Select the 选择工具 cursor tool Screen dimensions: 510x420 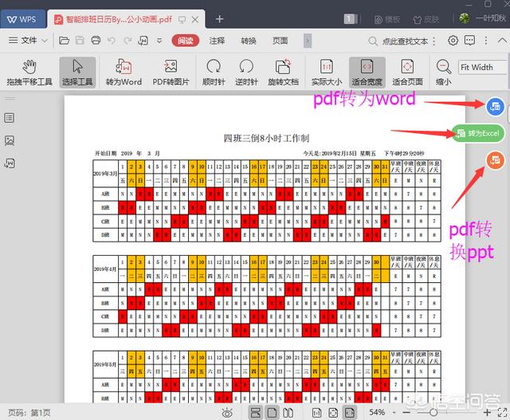tap(77, 73)
